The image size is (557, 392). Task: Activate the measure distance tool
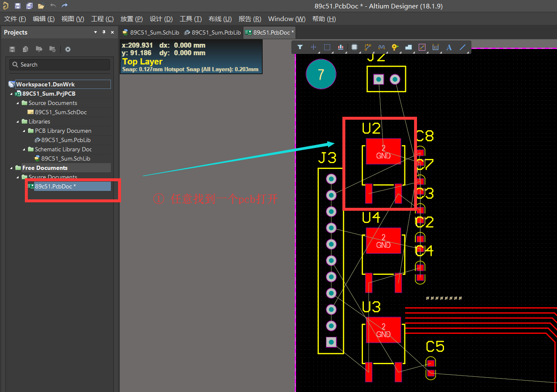pos(422,47)
